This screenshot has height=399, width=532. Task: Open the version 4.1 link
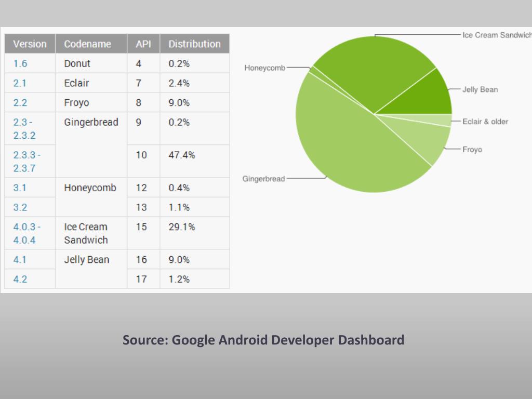tap(20, 260)
